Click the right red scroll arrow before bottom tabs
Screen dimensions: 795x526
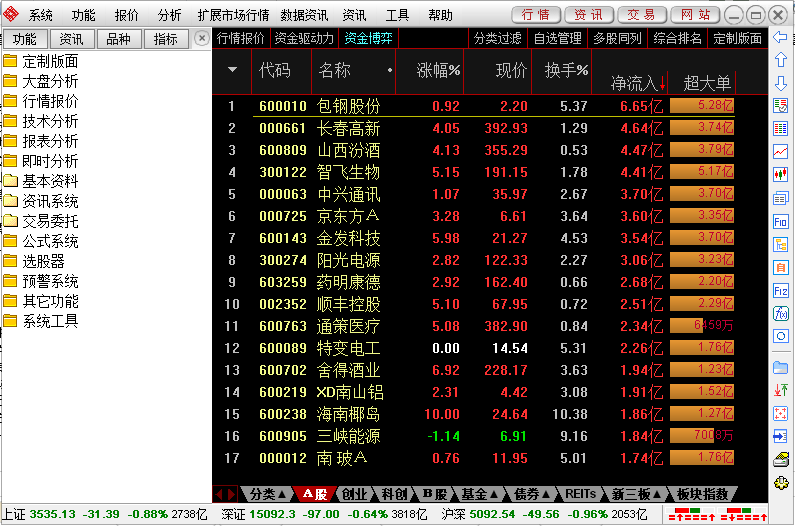click(x=231, y=494)
